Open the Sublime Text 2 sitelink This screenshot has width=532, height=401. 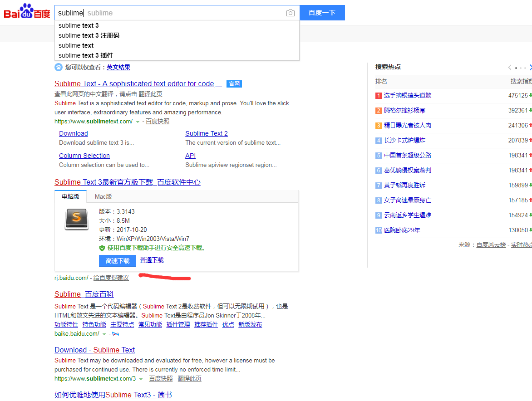[x=206, y=133]
